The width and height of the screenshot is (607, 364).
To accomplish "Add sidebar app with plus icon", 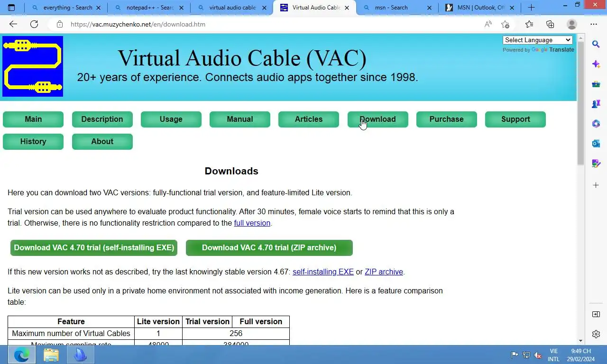I will (x=596, y=185).
